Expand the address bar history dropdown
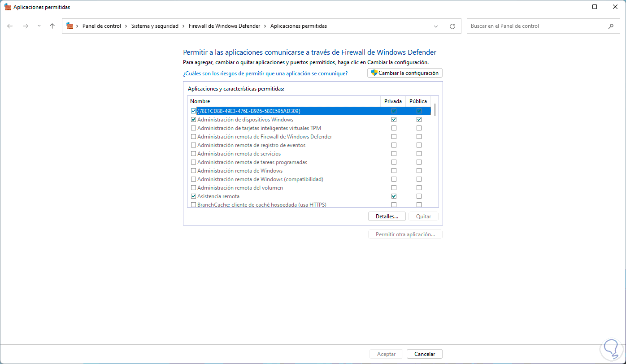 (436, 26)
